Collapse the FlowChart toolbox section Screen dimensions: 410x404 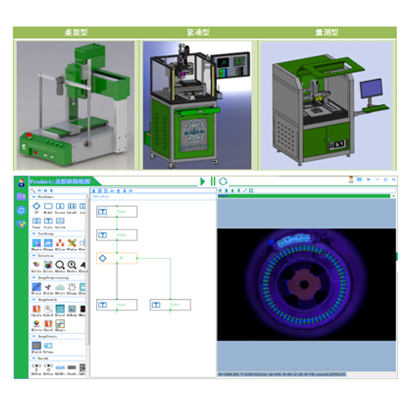[34, 197]
